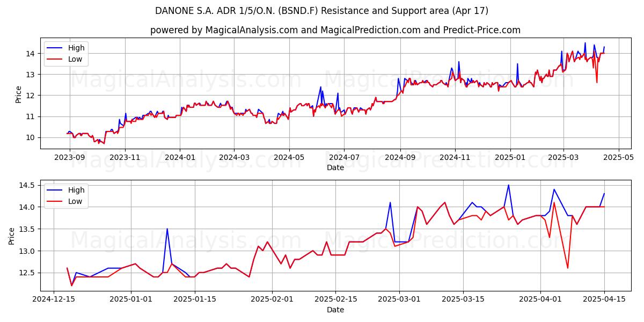Click the blue High peak reaching 14.5 in late March 2025 on the 2025 close-up chart
This screenshot has width=644, height=322.
[x=508, y=185]
